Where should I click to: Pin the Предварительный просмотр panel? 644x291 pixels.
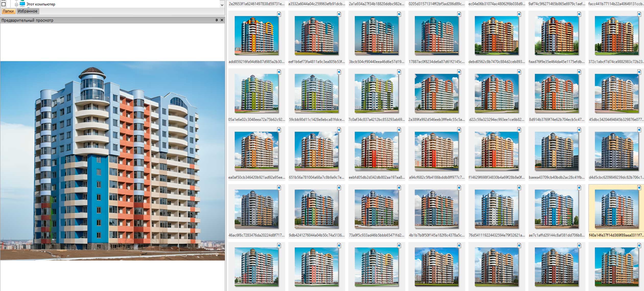point(216,20)
